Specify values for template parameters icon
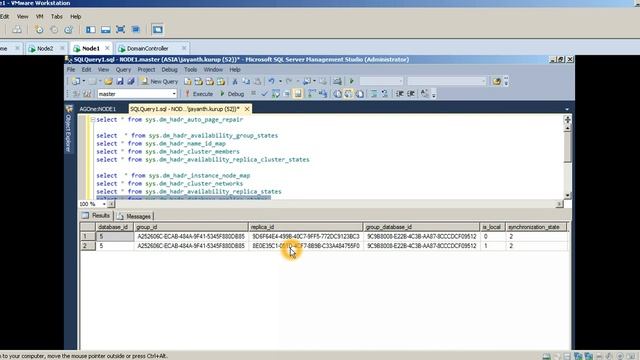This screenshot has height=360, width=640. 424,94
